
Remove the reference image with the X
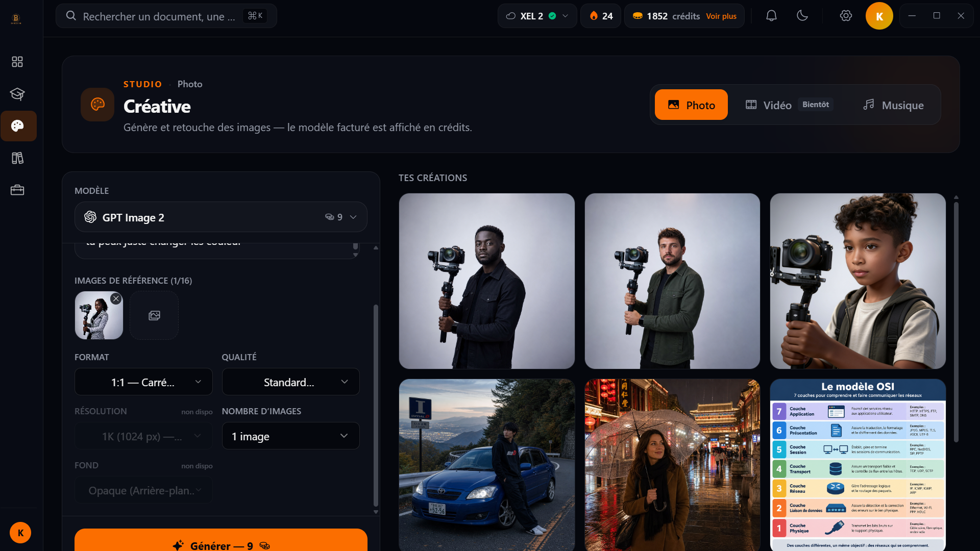point(116,299)
